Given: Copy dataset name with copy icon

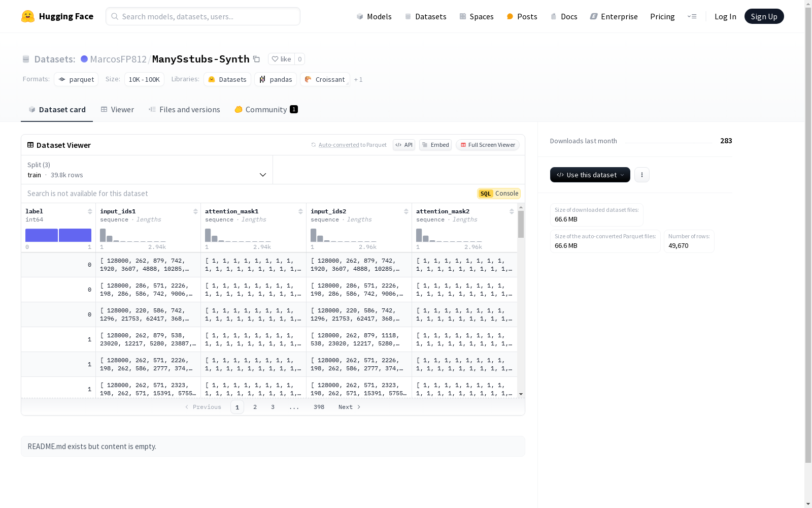Looking at the screenshot, I should (257, 59).
